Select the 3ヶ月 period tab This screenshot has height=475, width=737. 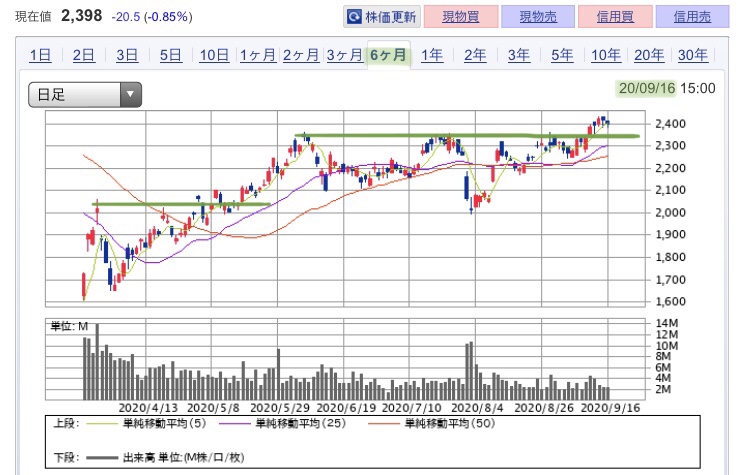point(345,55)
